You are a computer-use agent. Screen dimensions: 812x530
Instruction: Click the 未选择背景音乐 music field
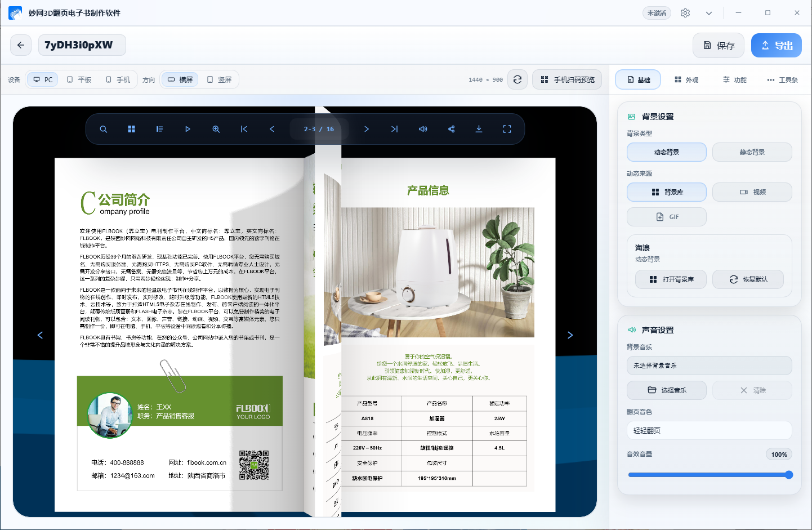coord(710,366)
